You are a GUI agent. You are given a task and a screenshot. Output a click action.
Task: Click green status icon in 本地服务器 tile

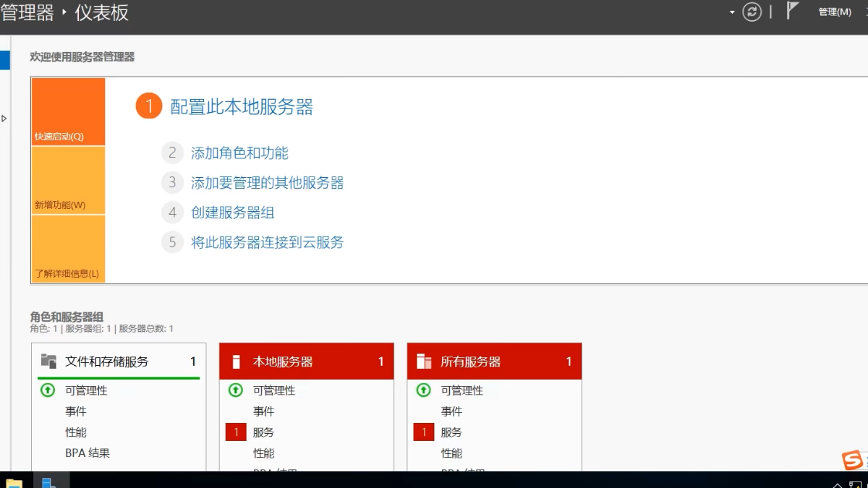coord(236,390)
